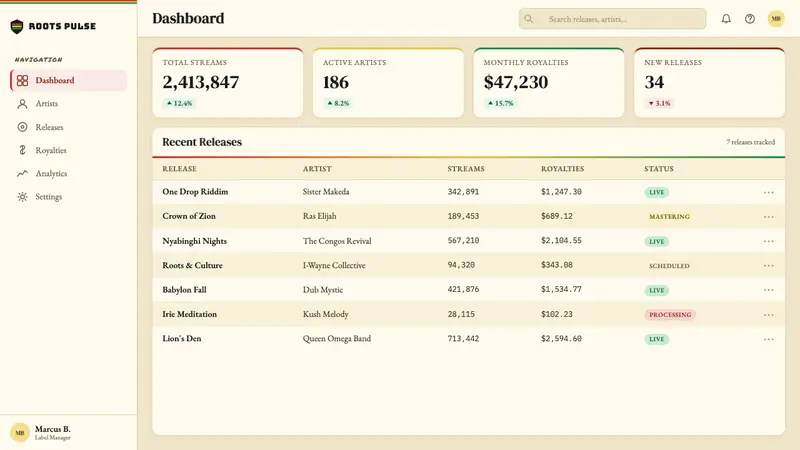This screenshot has height=450, width=800.
Task: Click the MASTERING status badge
Action: tap(669, 217)
